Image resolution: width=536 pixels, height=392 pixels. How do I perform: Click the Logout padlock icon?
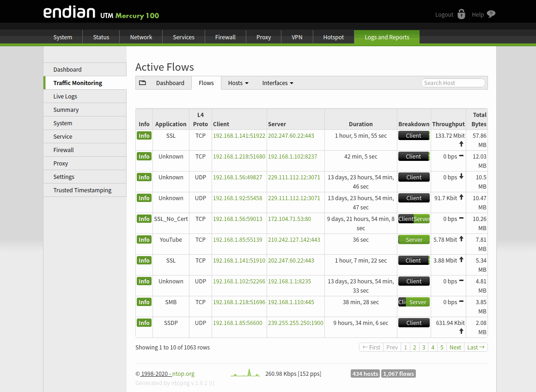click(x=461, y=14)
